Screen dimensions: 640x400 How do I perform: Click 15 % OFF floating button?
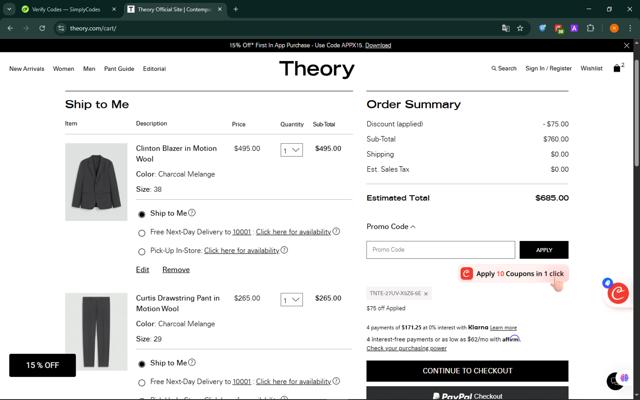click(42, 365)
